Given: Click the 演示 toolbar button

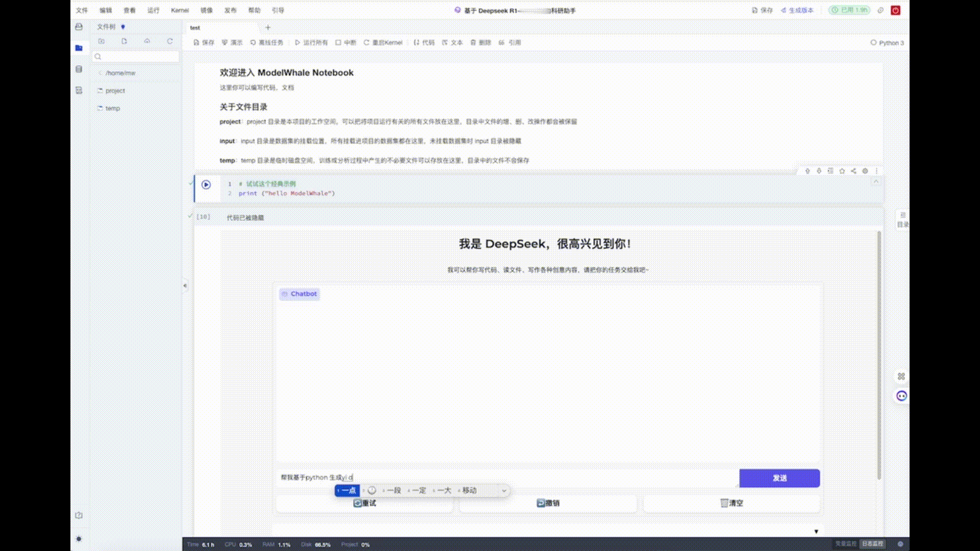Looking at the screenshot, I should pos(232,42).
